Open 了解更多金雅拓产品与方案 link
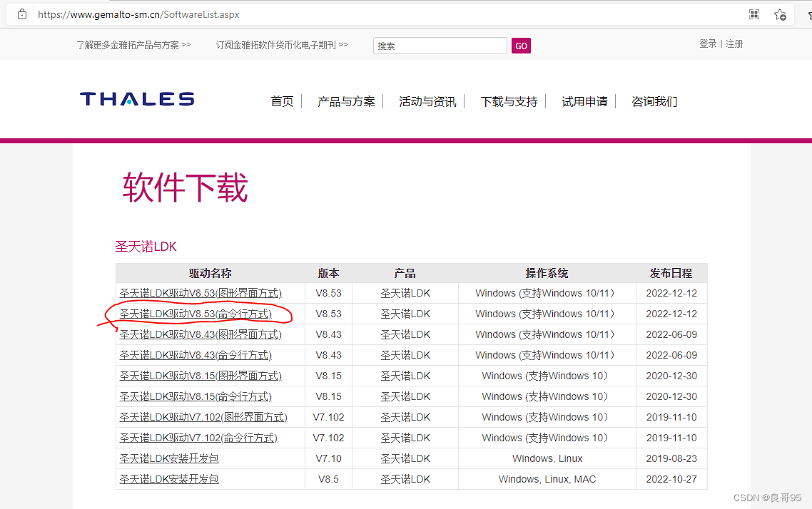The width and height of the screenshot is (812, 509). click(133, 45)
